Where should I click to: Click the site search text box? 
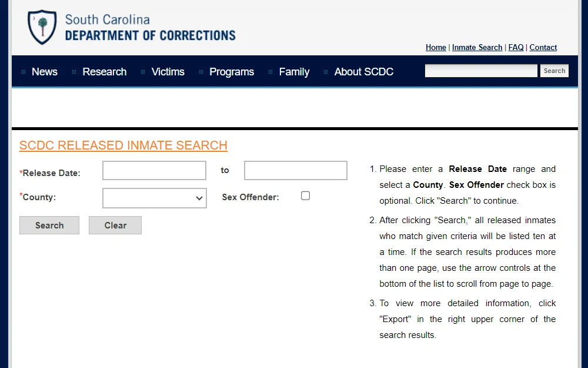[481, 71]
